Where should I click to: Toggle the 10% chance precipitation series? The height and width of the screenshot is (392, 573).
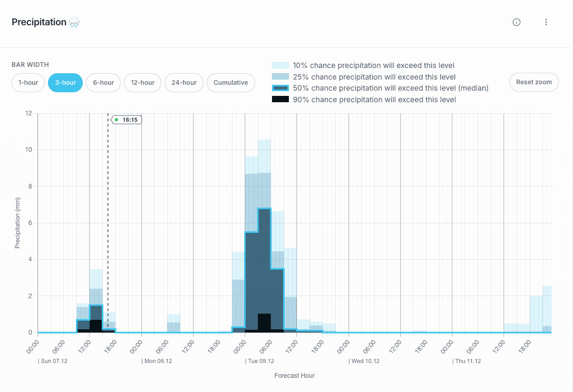[x=372, y=65]
